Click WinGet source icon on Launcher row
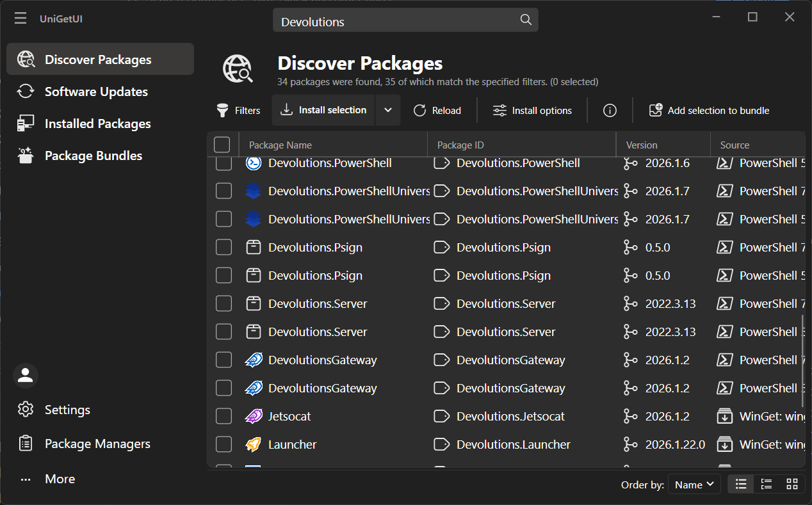The height and width of the screenshot is (505, 812). (x=724, y=444)
